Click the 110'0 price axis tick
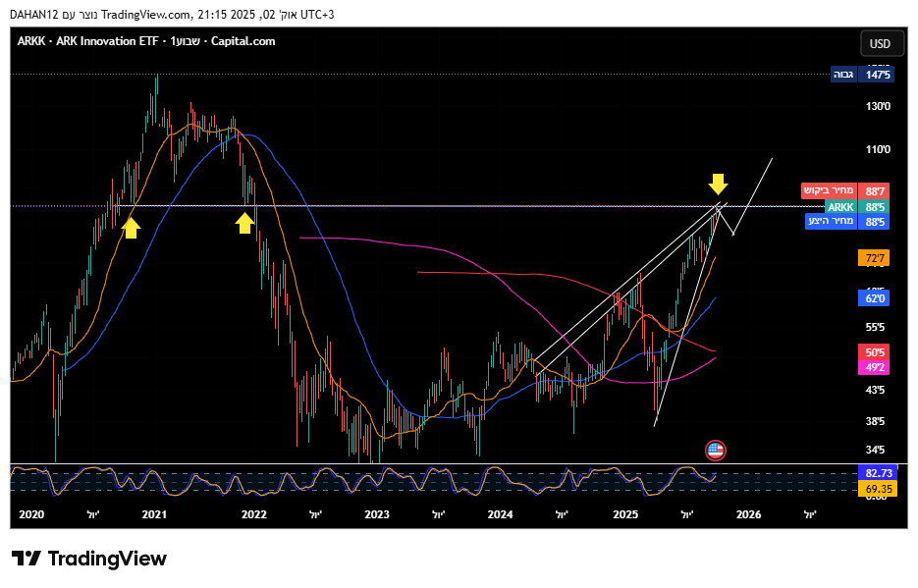The height and width of the screenshot is (588, 918). pyautogui.click(x=878, y=150)
